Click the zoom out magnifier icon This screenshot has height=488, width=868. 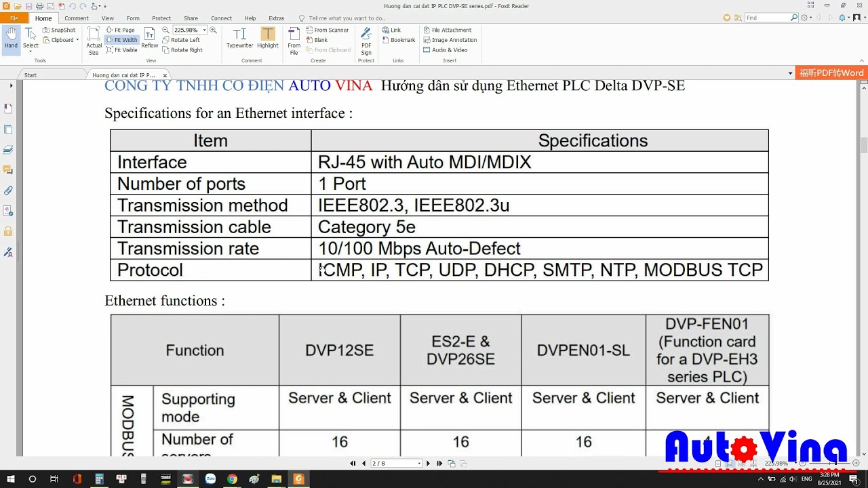click(166, 30)
